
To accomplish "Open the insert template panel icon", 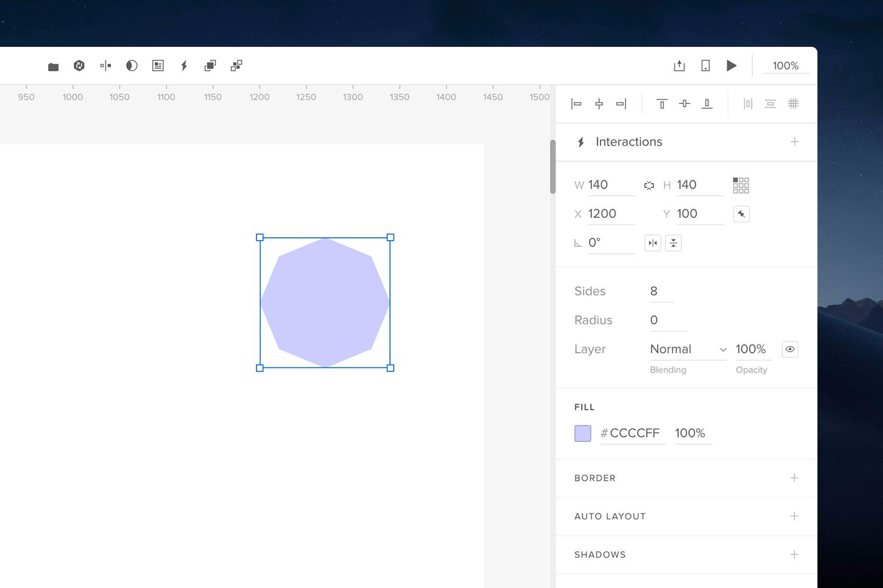I will (x=158, y=66).
